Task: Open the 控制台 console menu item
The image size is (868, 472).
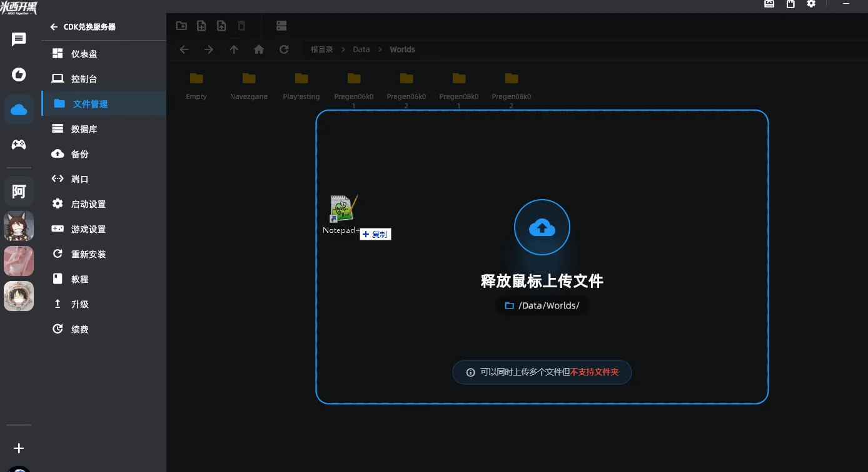Action: click(104, 79)
